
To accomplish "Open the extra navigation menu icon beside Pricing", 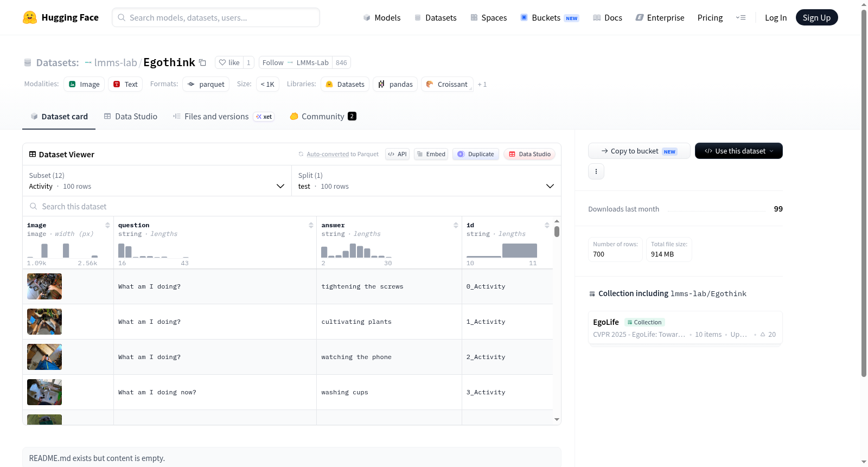I will pyautogui.click(x=741, y=17).
